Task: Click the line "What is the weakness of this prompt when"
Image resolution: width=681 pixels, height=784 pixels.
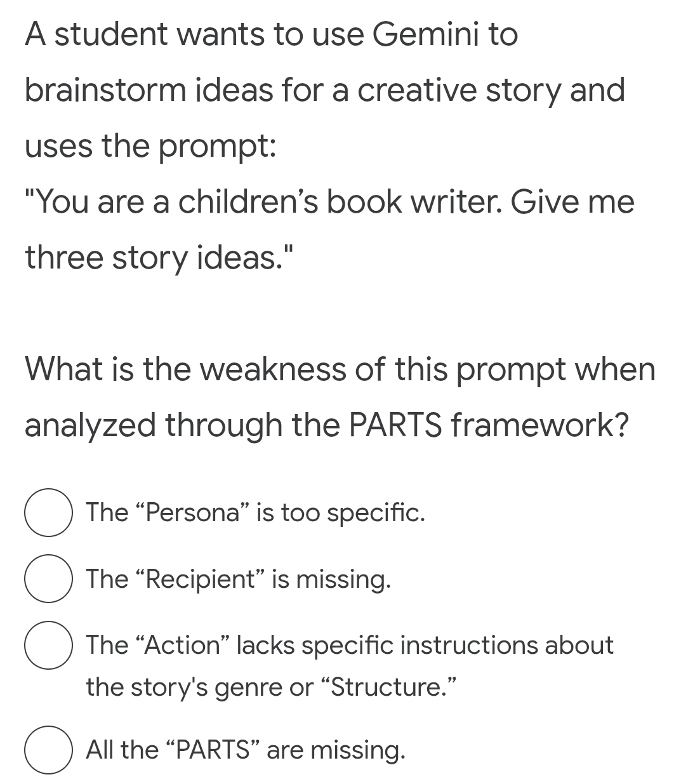Action: coord(340,369)
